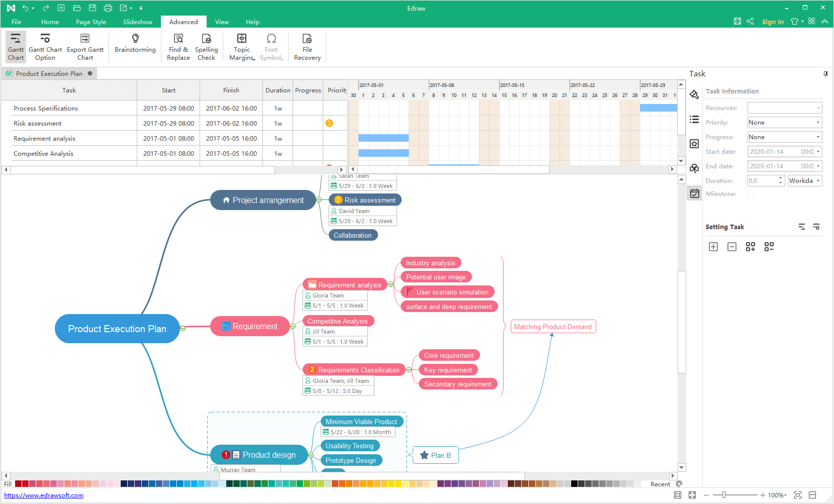The height and width of the screenshot is (504, 834).
Task: Switch to the Slideshow tab
Action: click(x=137, y=22)
